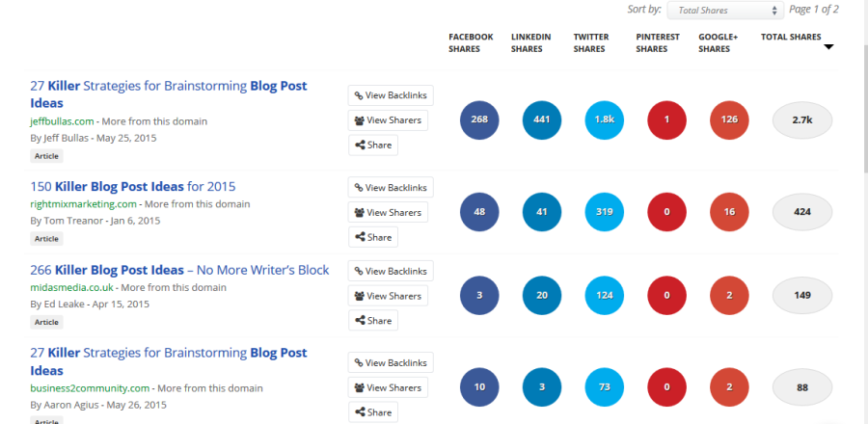Sort by Facebook Shares column header
868x424 pixels.
(x=471, y=42)
